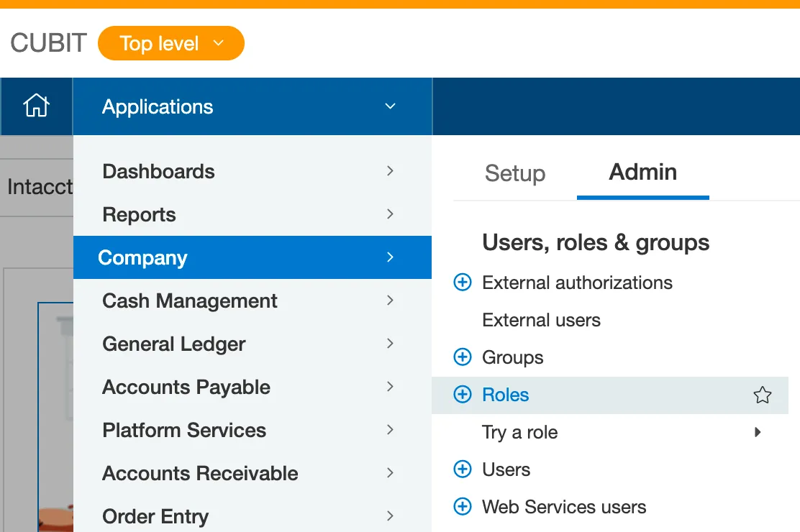
Task: Open the Groups link
Action: tap(513, 357)
